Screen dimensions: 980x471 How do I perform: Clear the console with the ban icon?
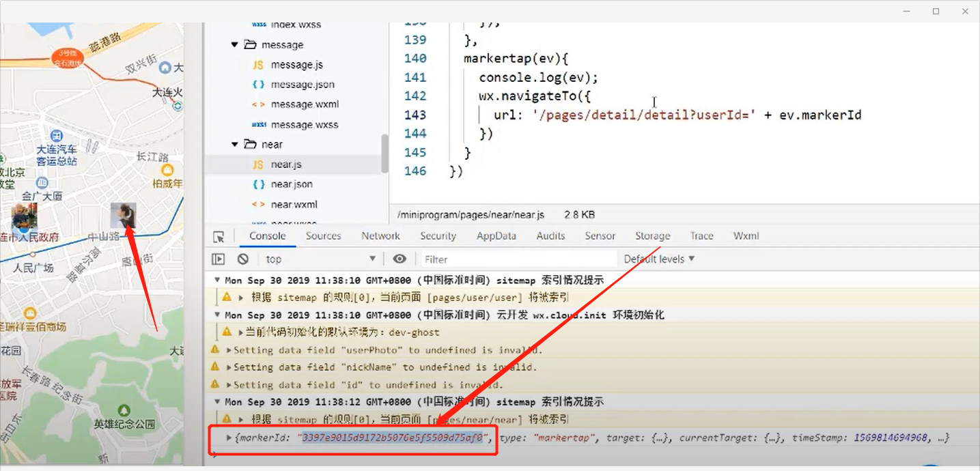[243, 259]
